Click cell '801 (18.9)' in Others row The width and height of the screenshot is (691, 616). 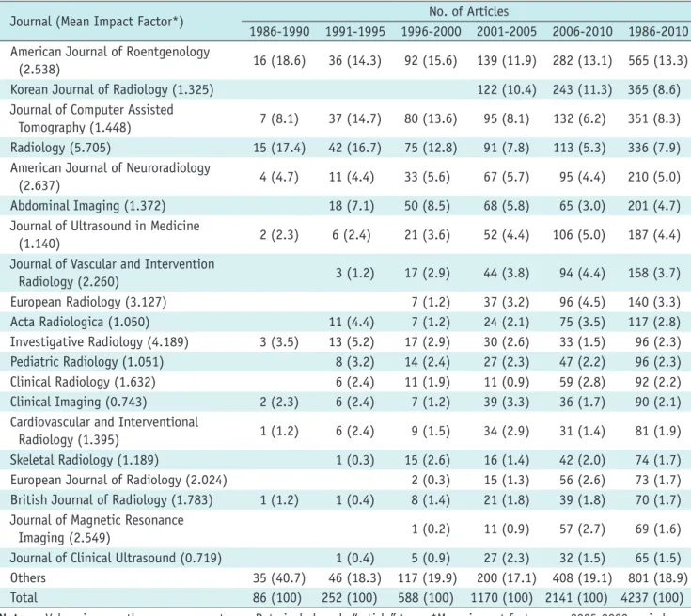[658, 578]
